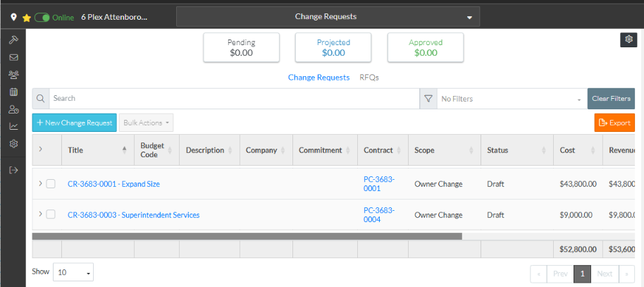This screenshot has width=644, height=287.
Task: Click the logout arrow sidebar icon
Action: click(13, 169)
